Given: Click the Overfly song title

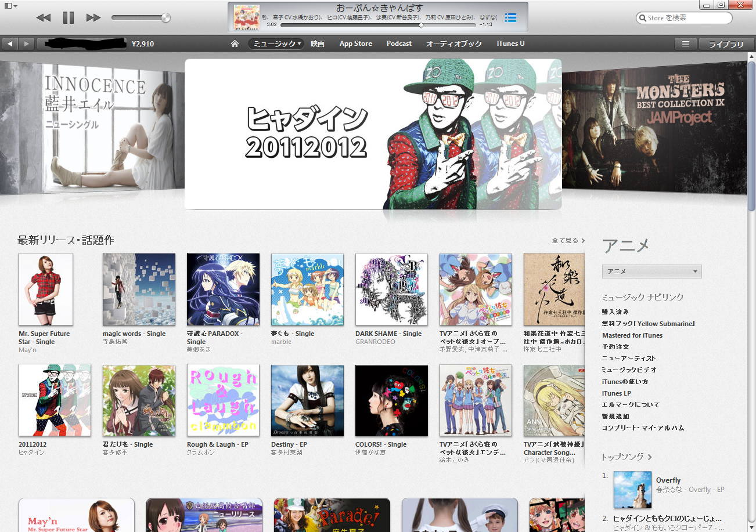Looking at the screenshot, I should (x=668, y=480).
